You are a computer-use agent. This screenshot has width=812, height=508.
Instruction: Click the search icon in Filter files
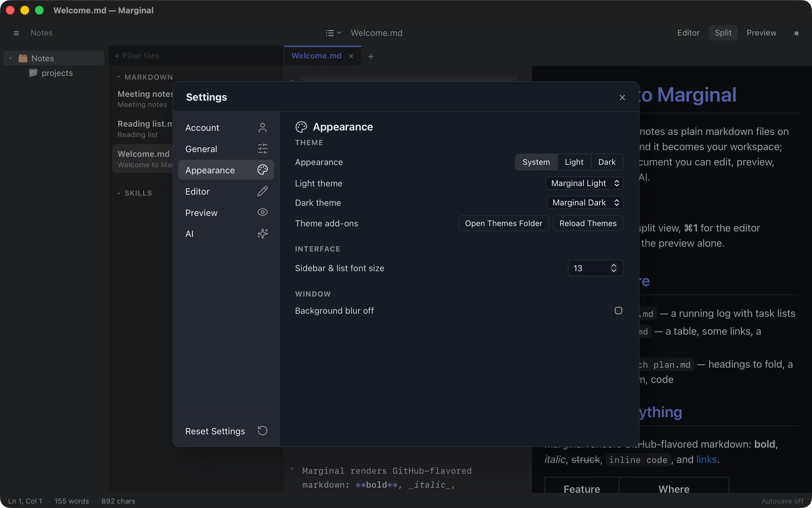pyautogui.click(x=117, y=56)
